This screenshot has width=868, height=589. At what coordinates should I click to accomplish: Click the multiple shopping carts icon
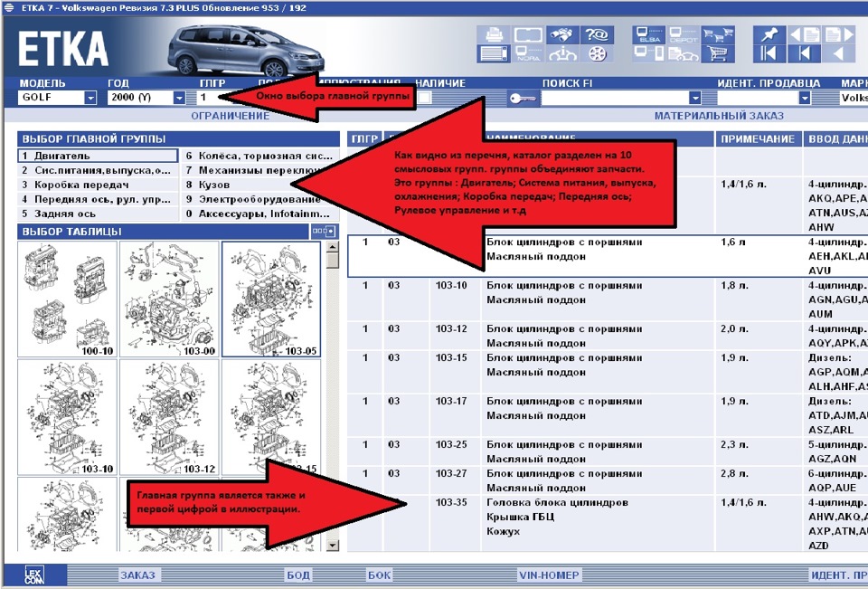tap(718, 35)
